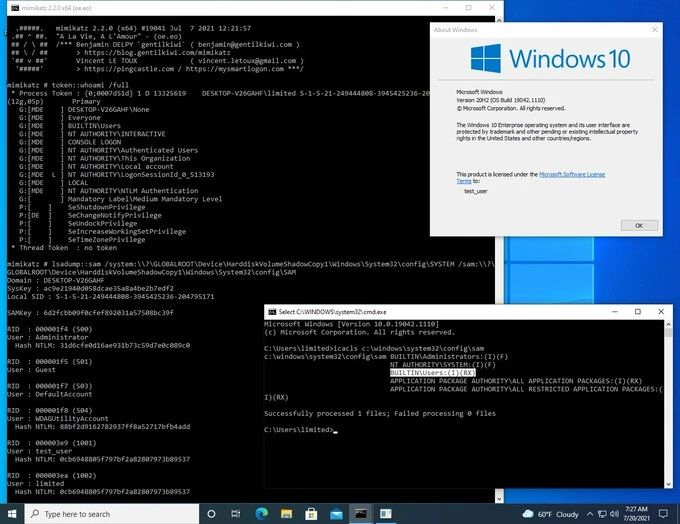This screenshot has height=524, width=680.
Task: Open the clock showing 7:27 AM
Action: 640,513
